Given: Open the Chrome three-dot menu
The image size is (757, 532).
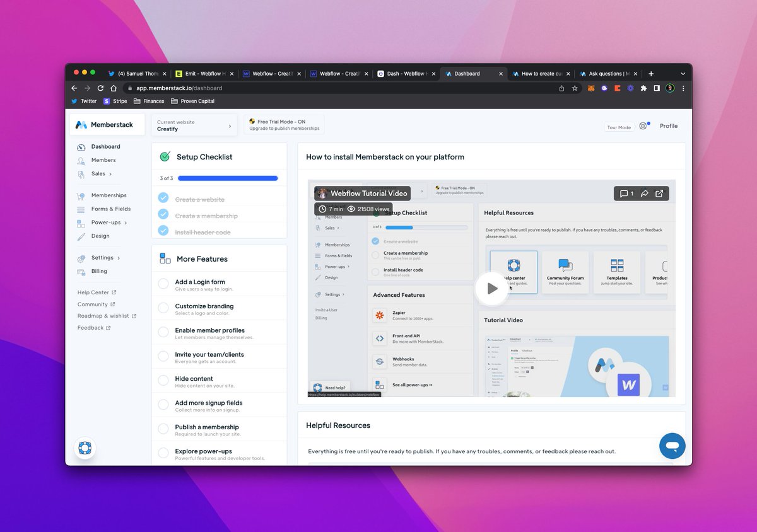Looking at the screenshot, I should click(x=683, y=88).
